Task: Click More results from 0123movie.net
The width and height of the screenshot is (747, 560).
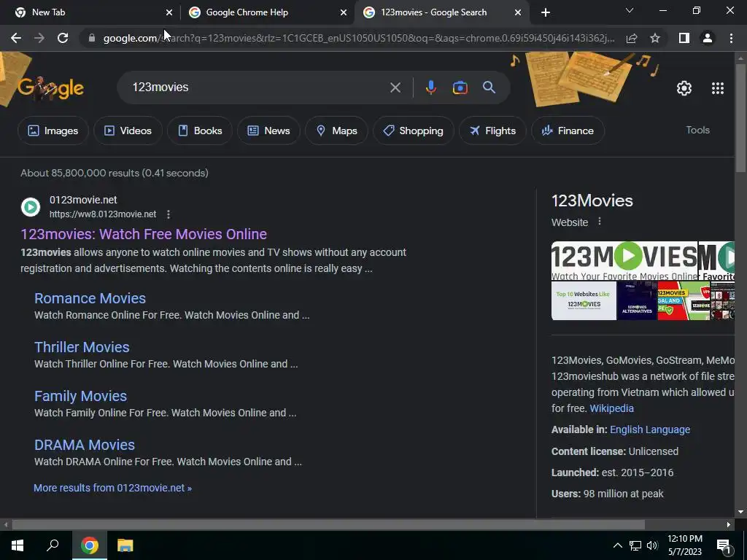Action: click(x=112, y=488)
